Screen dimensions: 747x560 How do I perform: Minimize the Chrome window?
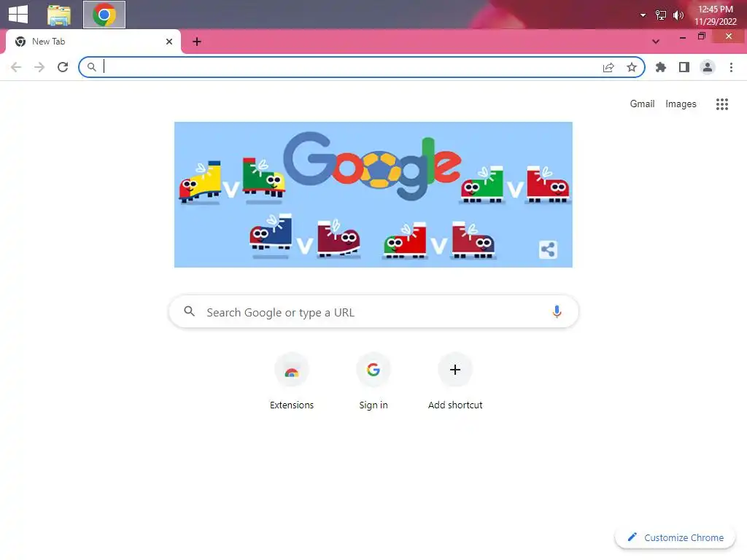(x=683, y=37)
